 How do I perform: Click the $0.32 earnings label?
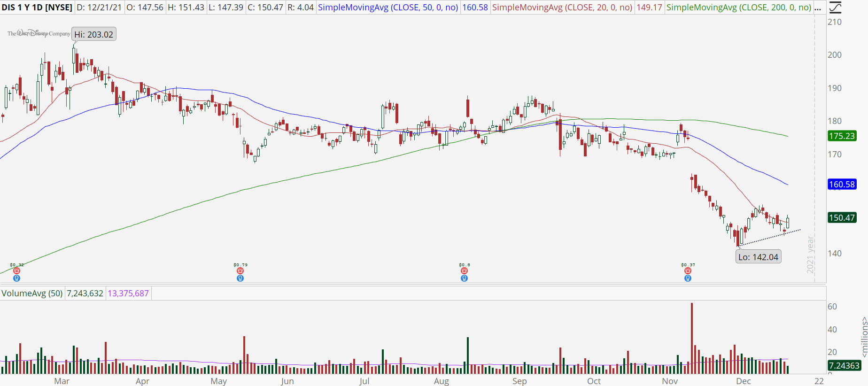tap(17, 265)
